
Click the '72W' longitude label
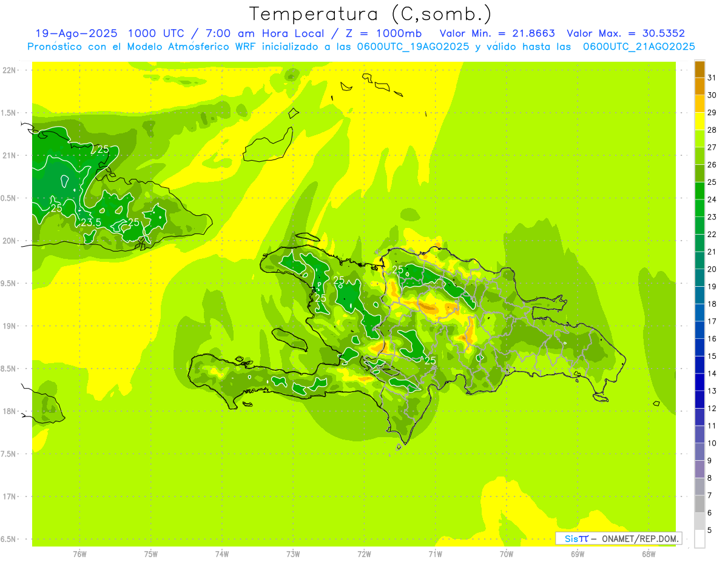click(364, 554)
